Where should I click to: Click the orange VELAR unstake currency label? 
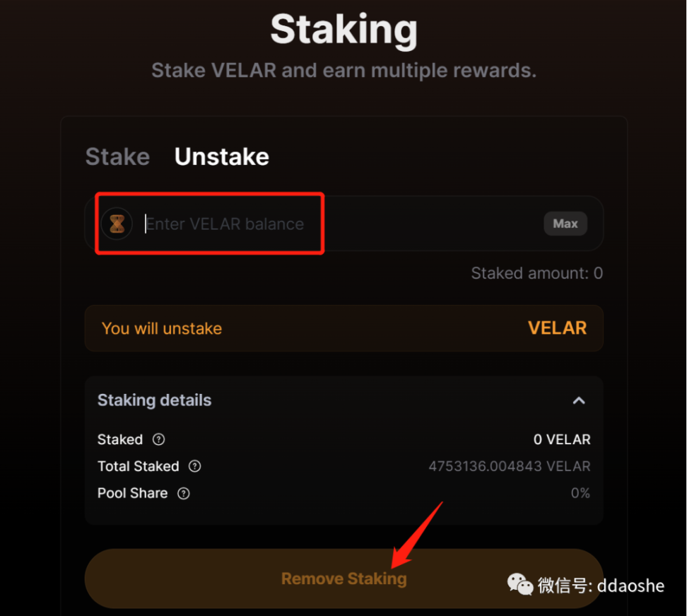click(557, 328)
